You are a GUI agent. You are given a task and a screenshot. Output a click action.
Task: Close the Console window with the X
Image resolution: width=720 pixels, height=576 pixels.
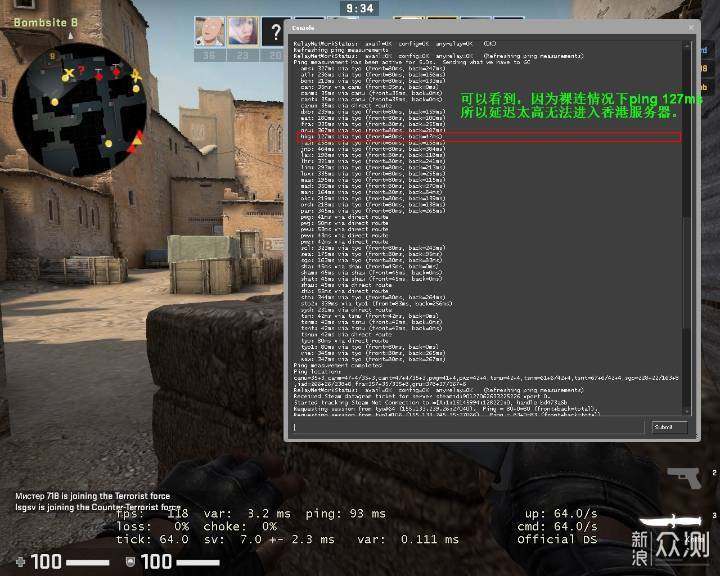pos(691,28)
